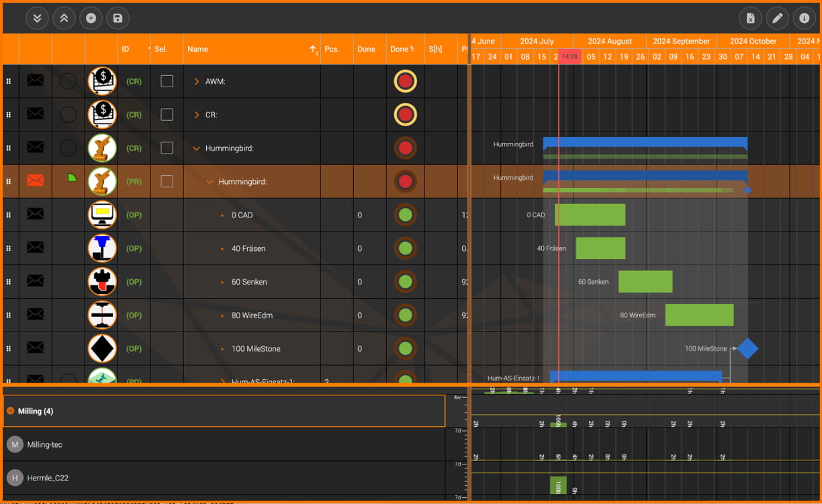The height and width of the screenshot is (504, 822).
Task: Click the collapse all double-chevron-down button
Action: (37, 18)
